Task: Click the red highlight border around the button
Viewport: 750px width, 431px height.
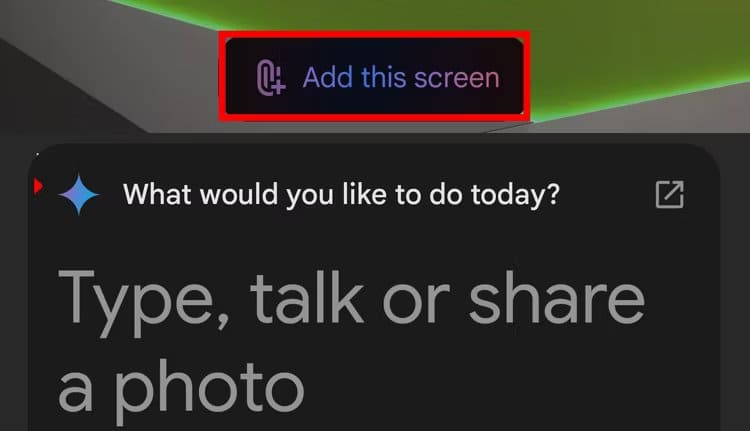Action: point(374,34)
